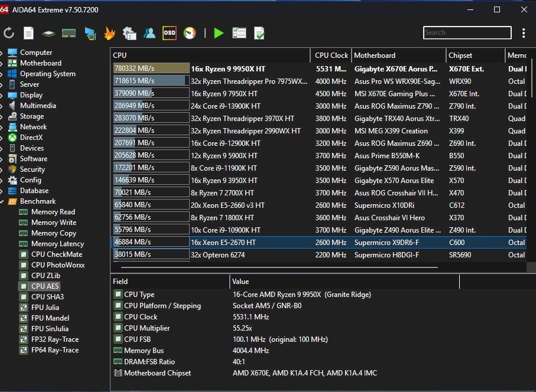
Task: Click the gear with checklist toolbar icon
Action: point(129,33)
